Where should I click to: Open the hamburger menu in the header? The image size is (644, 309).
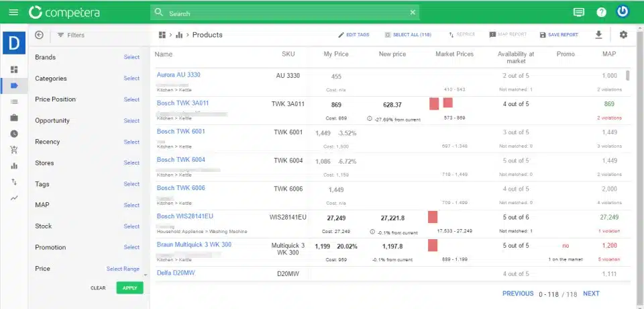coord(13,12)
